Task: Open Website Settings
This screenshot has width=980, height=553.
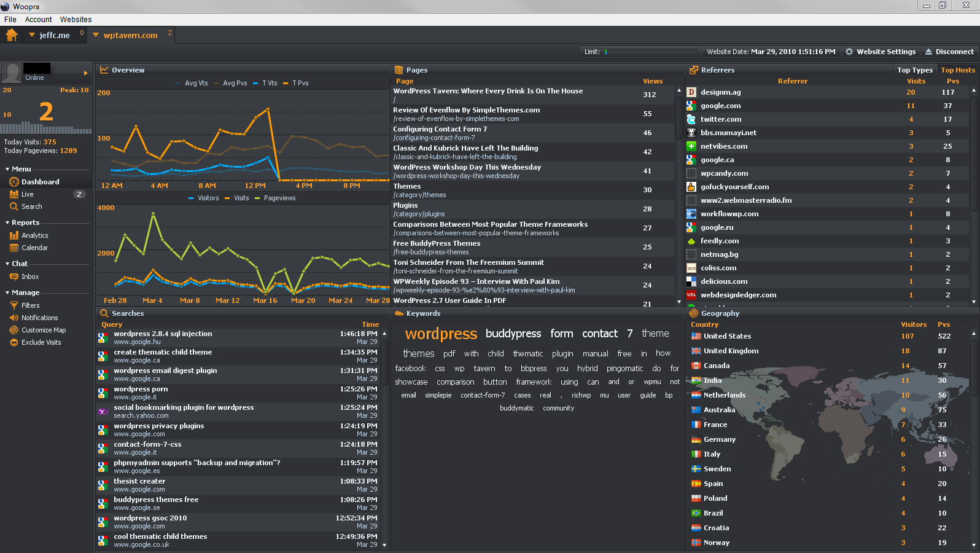Action: [881, 52]
